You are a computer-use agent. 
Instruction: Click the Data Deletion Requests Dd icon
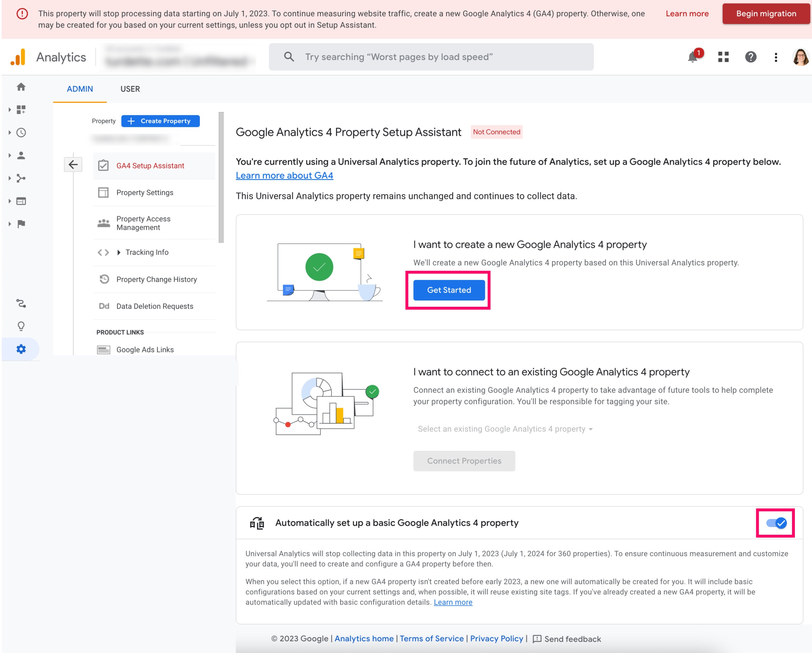(x=104, y=306)
